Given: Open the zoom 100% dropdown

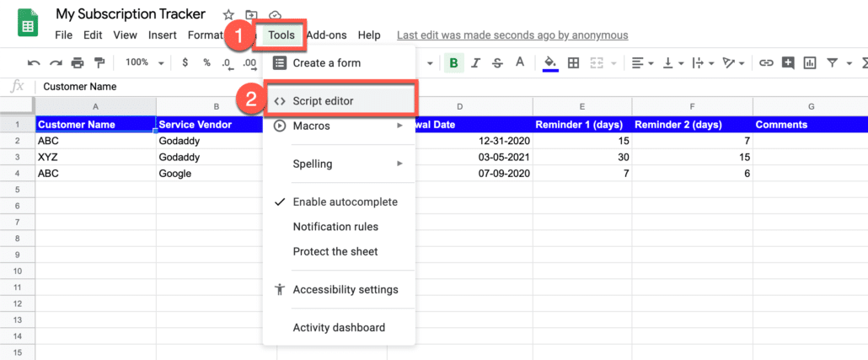Looking at the screenshot, I should (x=144, y=62).
